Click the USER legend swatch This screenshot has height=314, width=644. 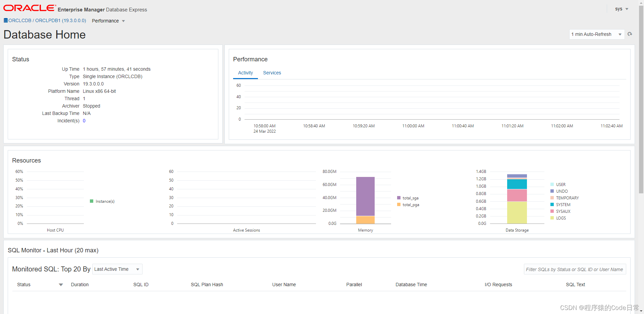click(552, 184)
